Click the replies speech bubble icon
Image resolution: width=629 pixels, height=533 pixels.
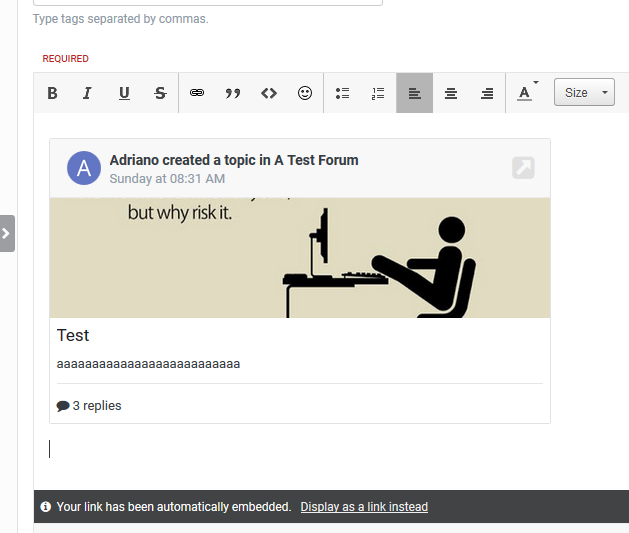[x=63, y=406]
